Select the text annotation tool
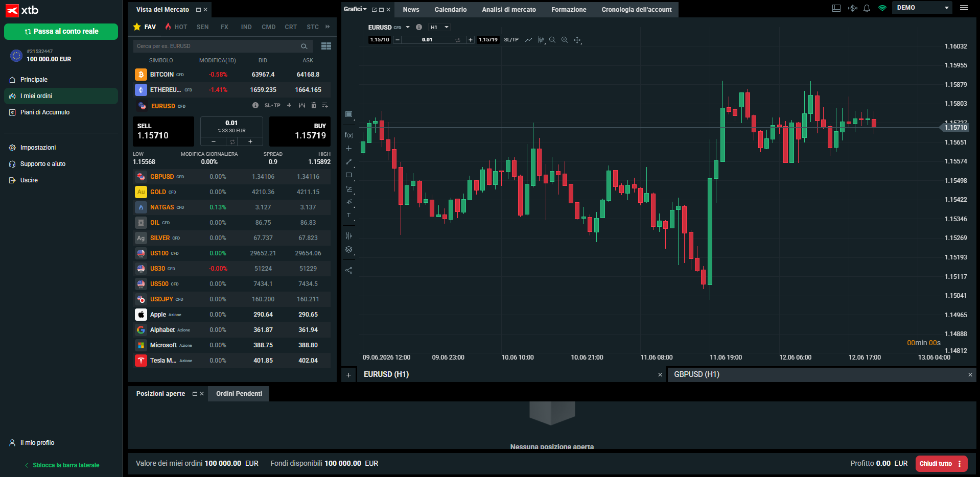Viewport: 980px width, 477px height. 349,216
